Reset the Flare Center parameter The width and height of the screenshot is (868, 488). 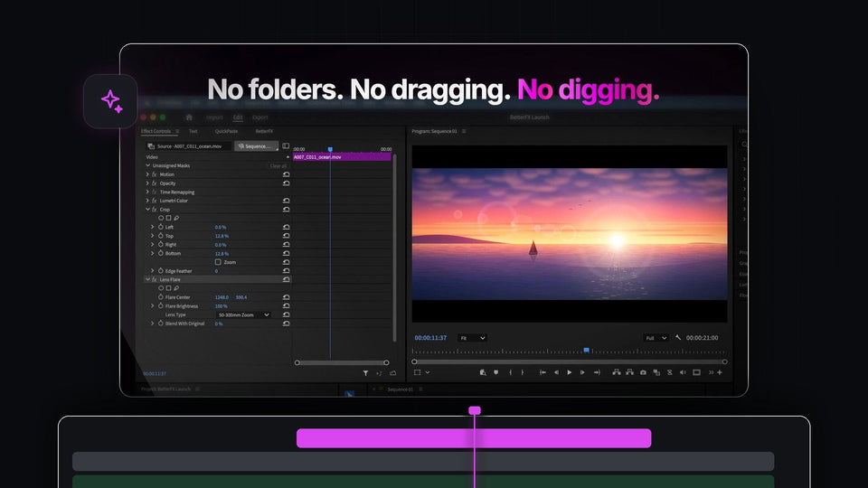(287, 297)
